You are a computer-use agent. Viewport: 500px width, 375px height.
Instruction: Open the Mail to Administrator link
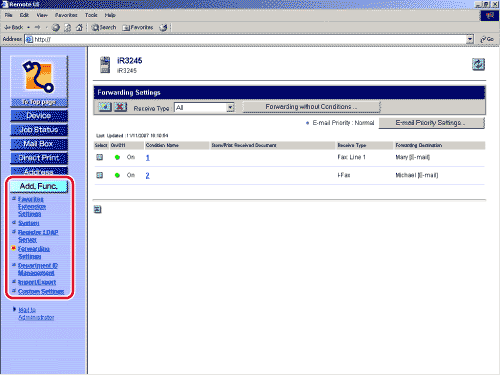(36, 314)
